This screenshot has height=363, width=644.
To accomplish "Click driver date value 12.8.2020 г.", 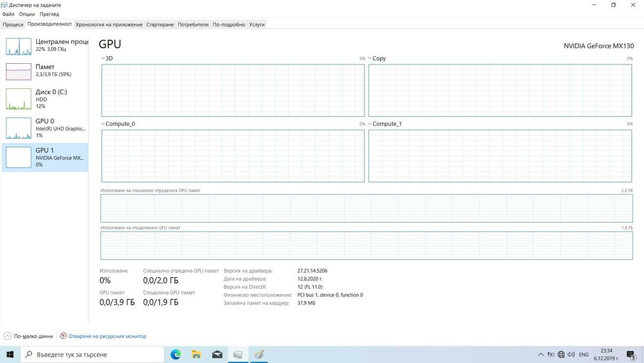I will click(x=310, y=279).
